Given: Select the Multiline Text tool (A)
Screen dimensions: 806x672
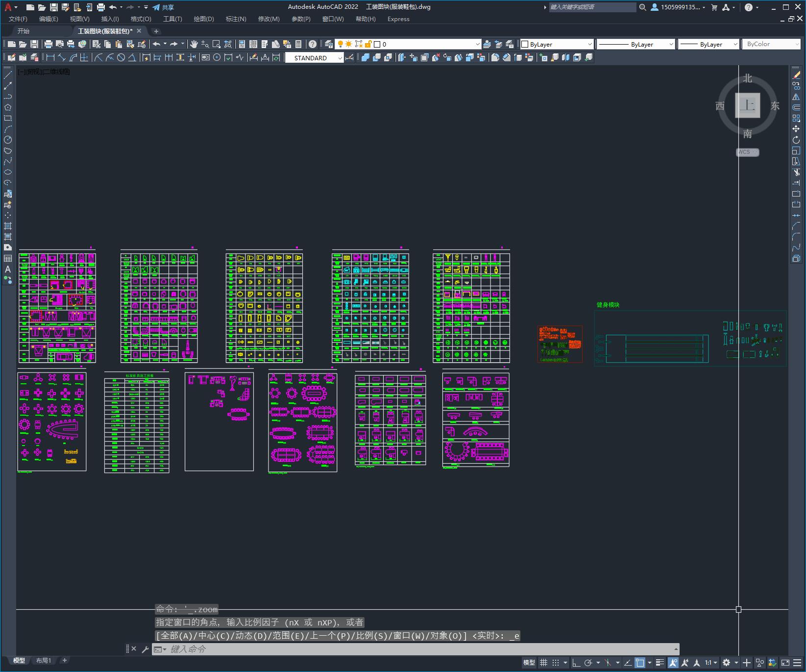Looking at the screenshot, I should pyautogui.click(x=8, y=269).
